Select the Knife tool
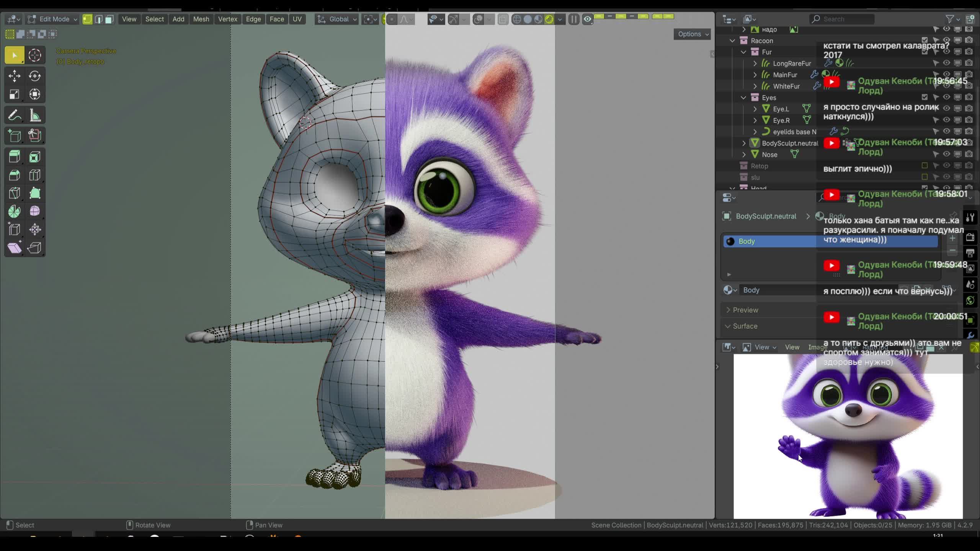This screenshot has width=980, height=551. (15, 193)
